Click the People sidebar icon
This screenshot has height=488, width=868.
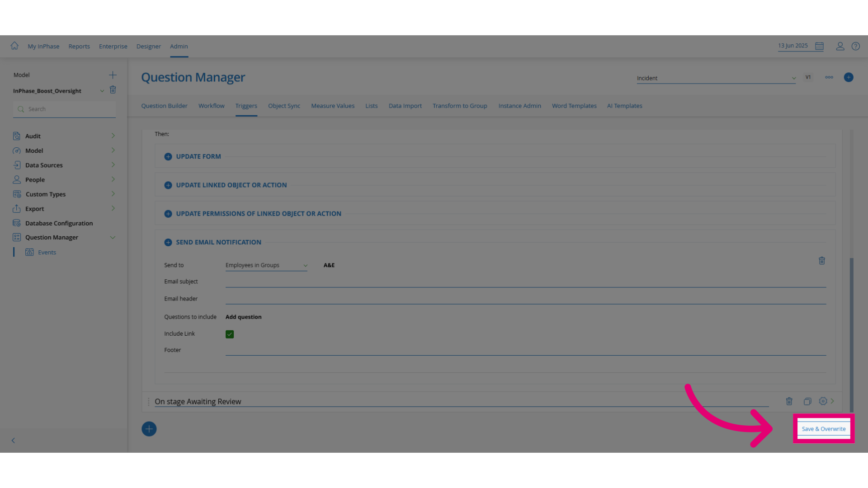(x=17, y=179)
